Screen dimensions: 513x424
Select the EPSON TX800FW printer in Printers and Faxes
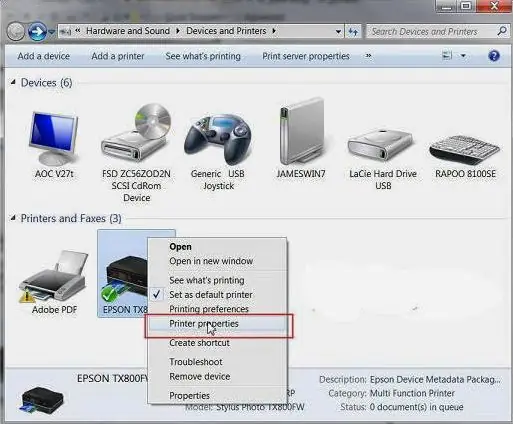(x=123, y=273)
